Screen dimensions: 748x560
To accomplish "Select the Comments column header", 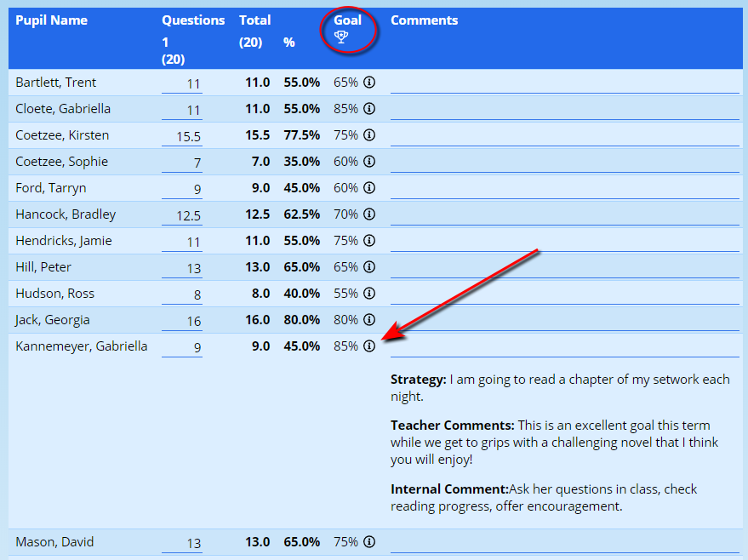I will click(x=424, y=20).
